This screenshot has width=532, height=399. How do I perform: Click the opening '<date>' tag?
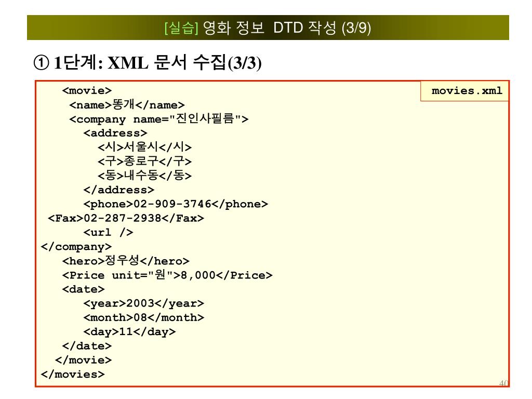(x=84, y=289)
